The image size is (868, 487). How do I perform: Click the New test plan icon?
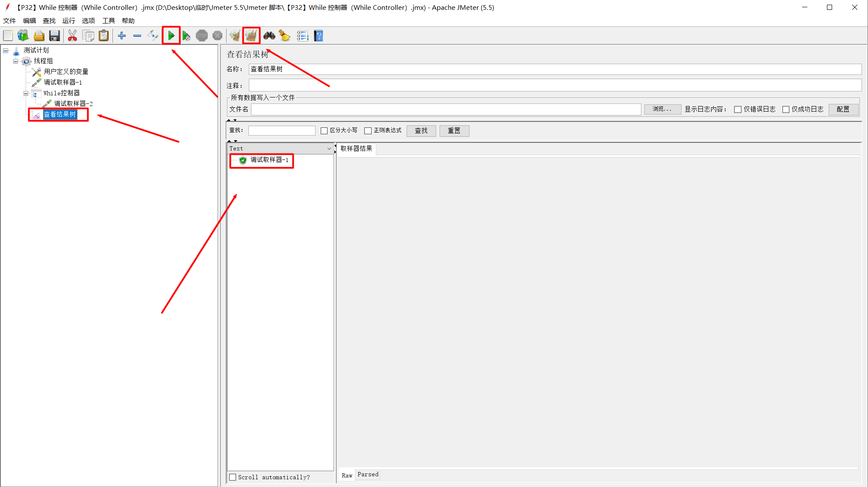pos(8,36)
